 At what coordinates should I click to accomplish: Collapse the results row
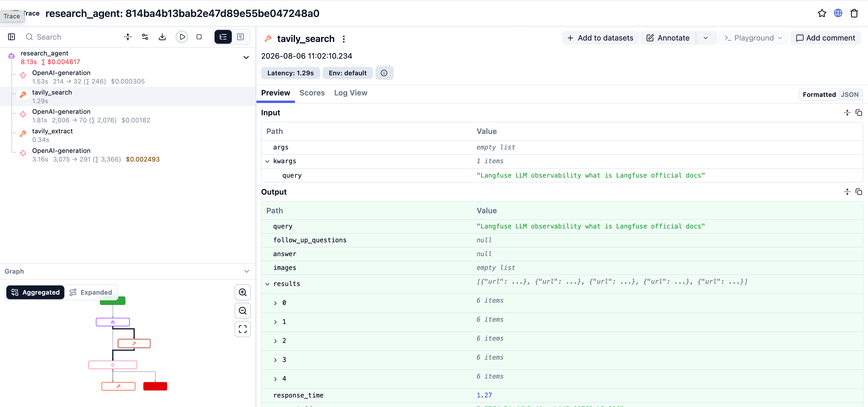click(x=267, y=284)
